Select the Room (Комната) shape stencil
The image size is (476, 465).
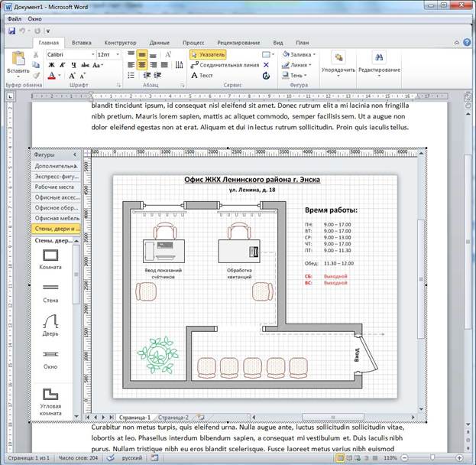50,259
